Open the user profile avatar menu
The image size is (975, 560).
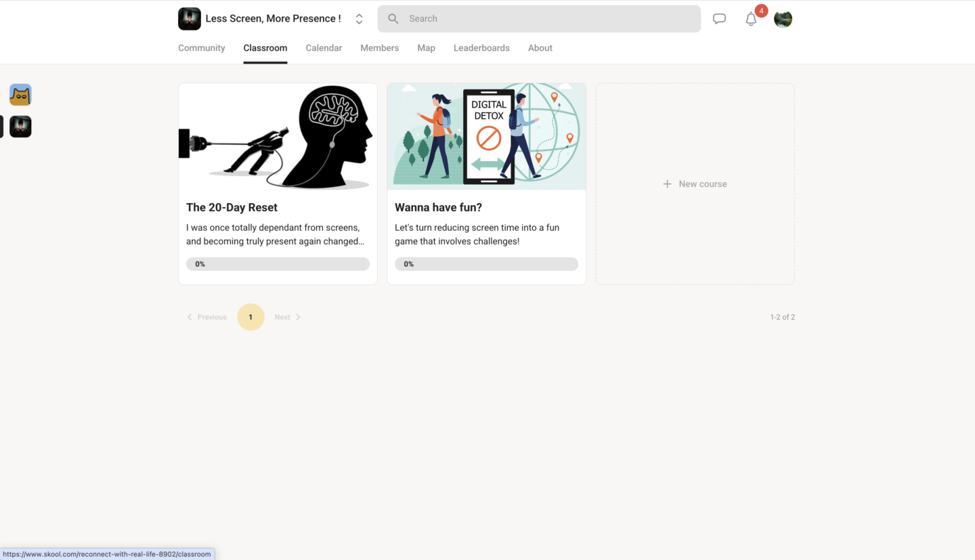pyautogui.click(x=783, y=19)
